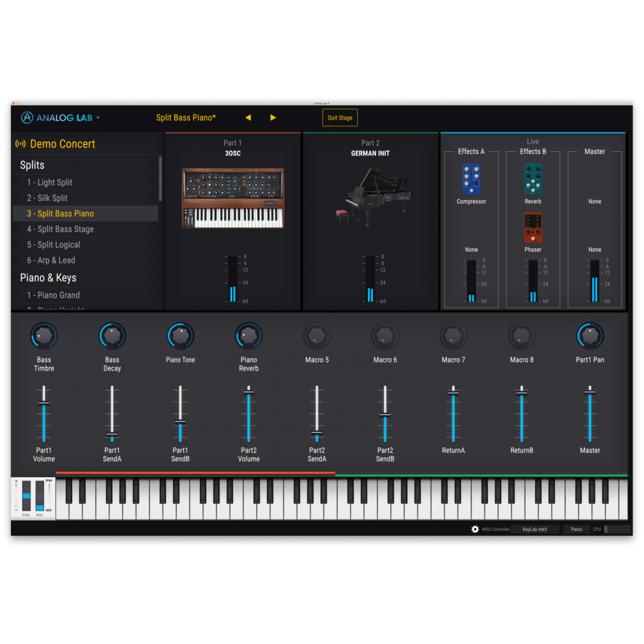This screenshot has height=644, width=644.
Task: Click the 3OSC synthesizer image in Part 1
Action: 233,198
